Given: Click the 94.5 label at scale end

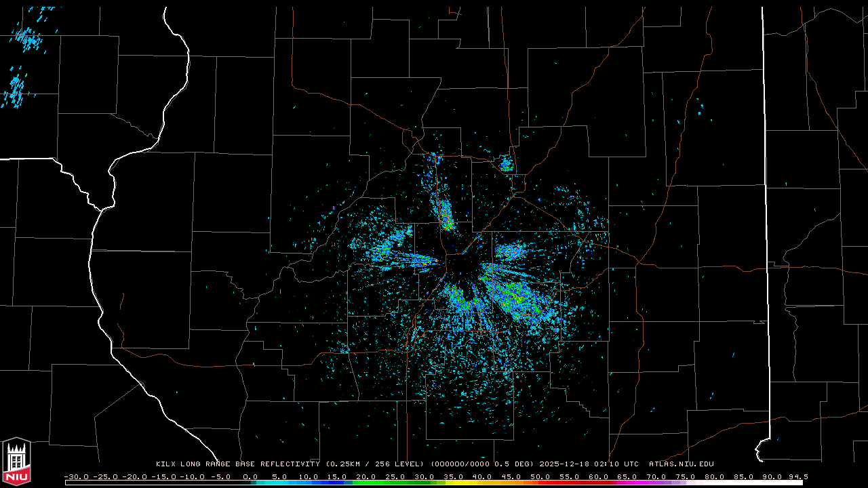Looking at the screenshot, I should click(x=797, y=476).
